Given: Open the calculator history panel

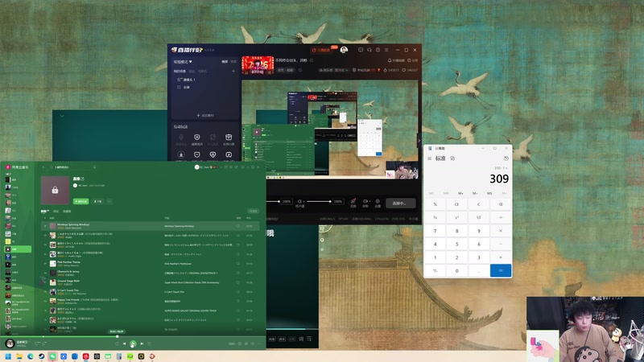Looking at the screenshot, I should (506, 158).
